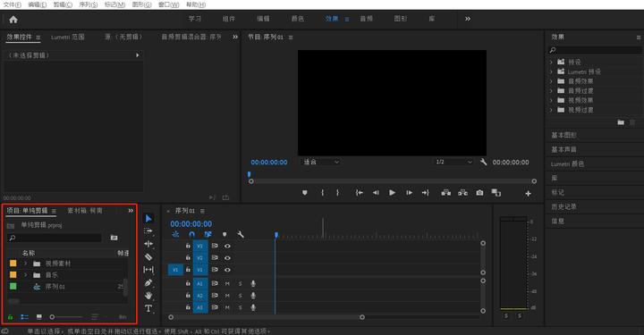The height and width of the screenshot is (335, 644).
Task: Select the Type tool
Action: point(148,308)
